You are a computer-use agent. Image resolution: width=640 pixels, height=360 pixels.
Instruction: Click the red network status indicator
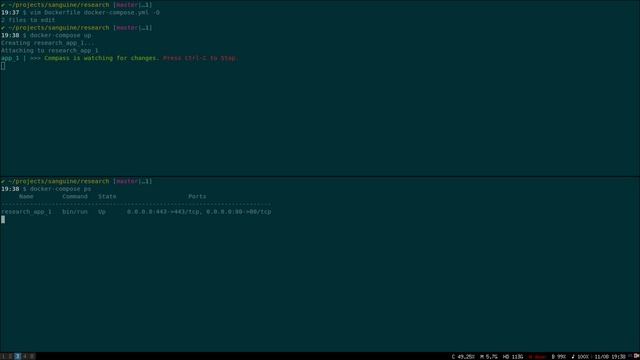[x=537, y=357]
